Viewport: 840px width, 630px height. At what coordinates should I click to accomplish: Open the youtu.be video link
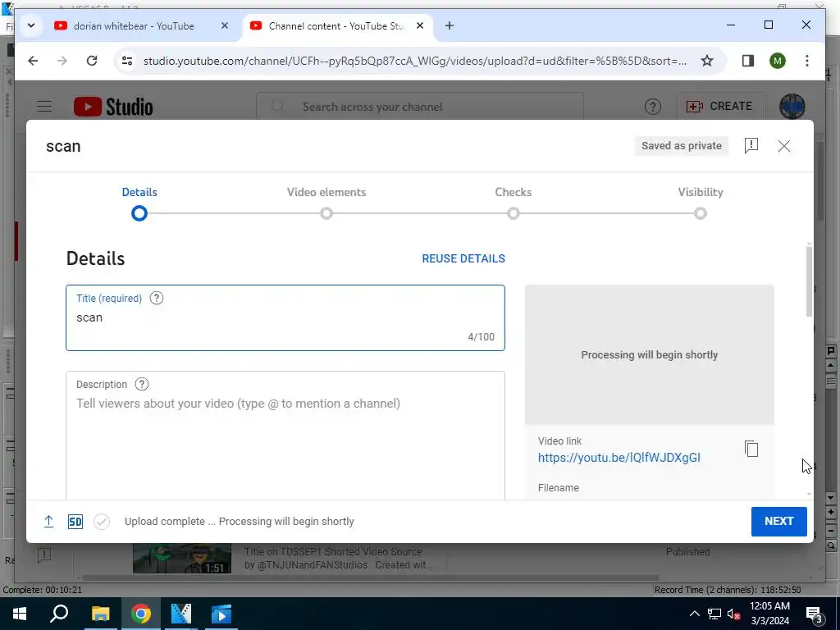point(619,458)
